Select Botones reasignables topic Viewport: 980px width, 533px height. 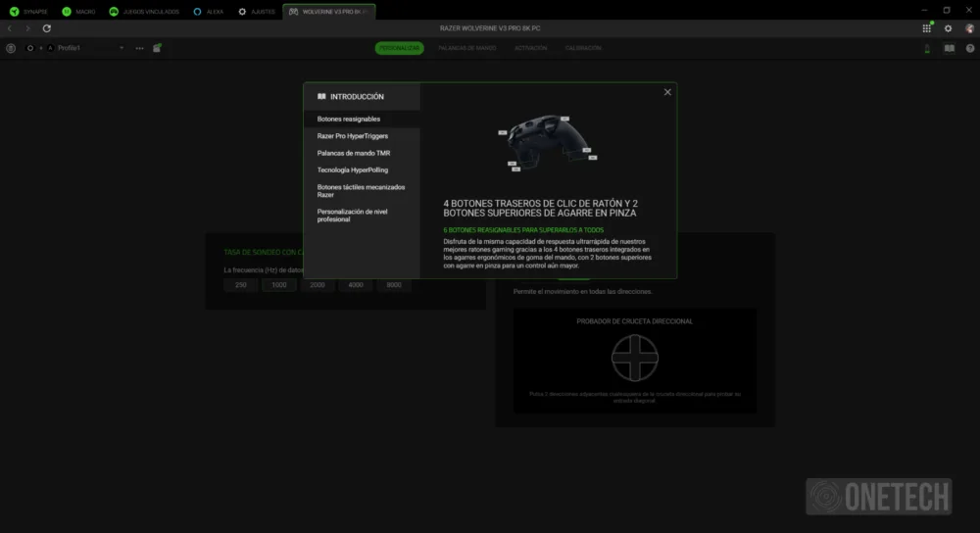[x=362, y=119]
